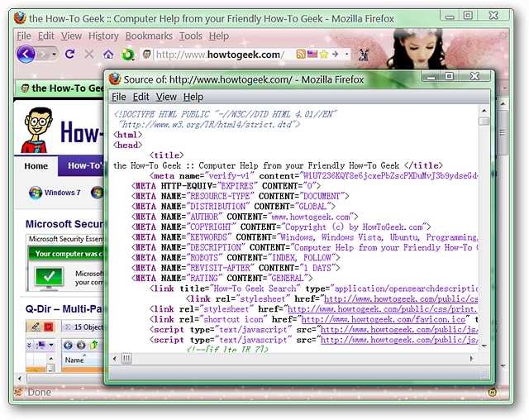Viewport: 529px width, 420px height.
Task: Open the Q-Dir Multi-Pane article headline
Action: click(64, 308)
